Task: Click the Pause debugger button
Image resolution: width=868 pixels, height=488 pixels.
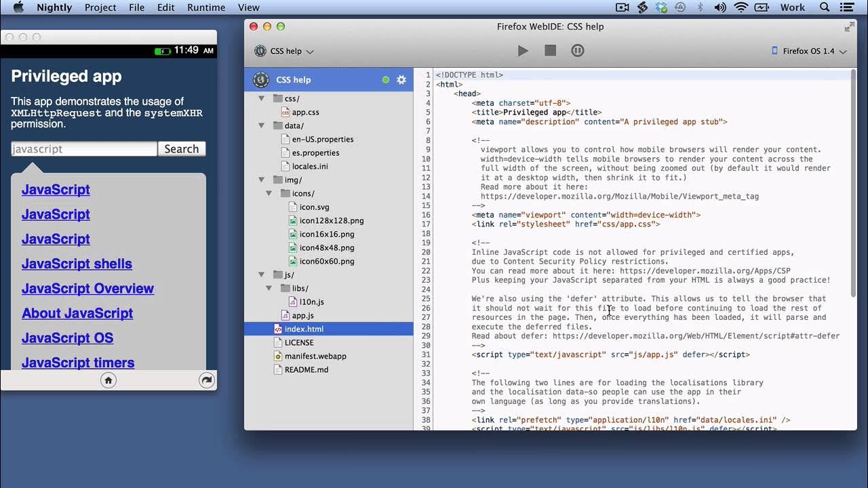Action: [578, 51]
